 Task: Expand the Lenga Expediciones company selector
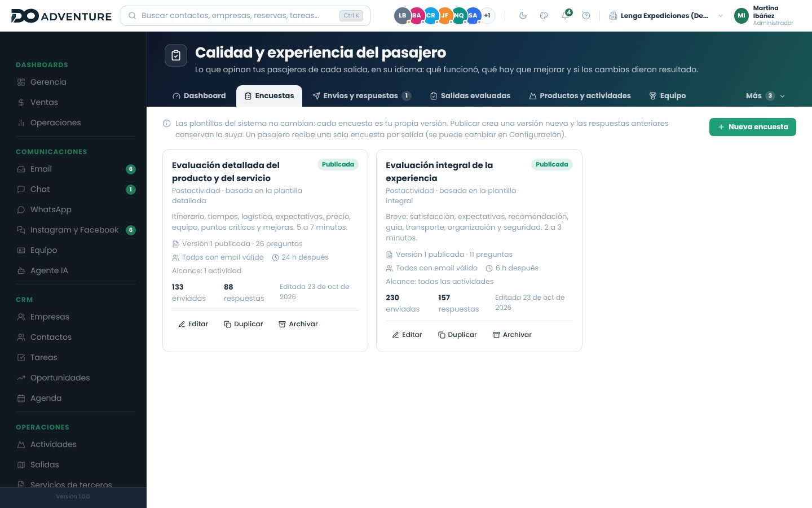point(665,16)
